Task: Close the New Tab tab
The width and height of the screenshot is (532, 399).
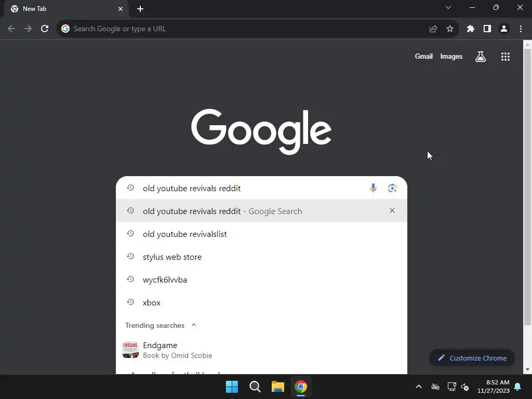Action: (x=121, y=9)
